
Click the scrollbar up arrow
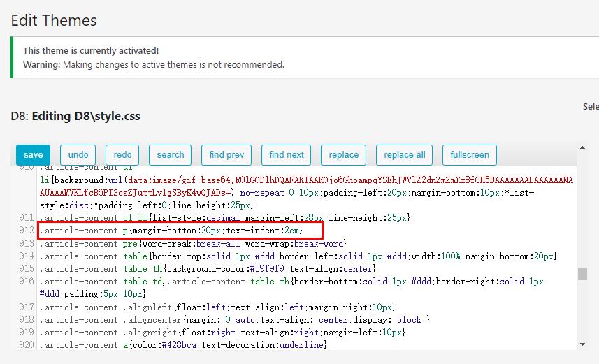pyautogui.click(x=582, y=148)
